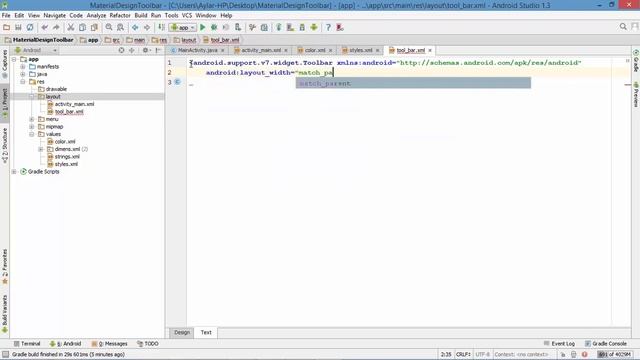This screenshot has height=360, width=640.
Task: Select match_parent from the autocomplete popup
Action: click(x=413, y=83)
